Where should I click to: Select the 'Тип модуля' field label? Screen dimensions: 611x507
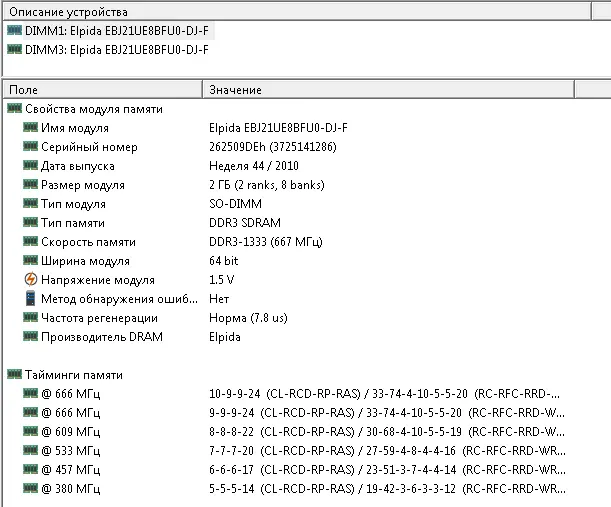coord(73,204)
